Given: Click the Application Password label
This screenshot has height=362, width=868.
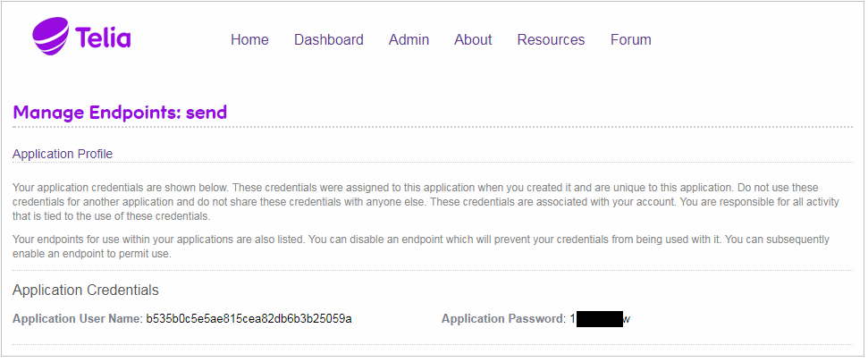Looking at the screenshot, I should 504,319.
